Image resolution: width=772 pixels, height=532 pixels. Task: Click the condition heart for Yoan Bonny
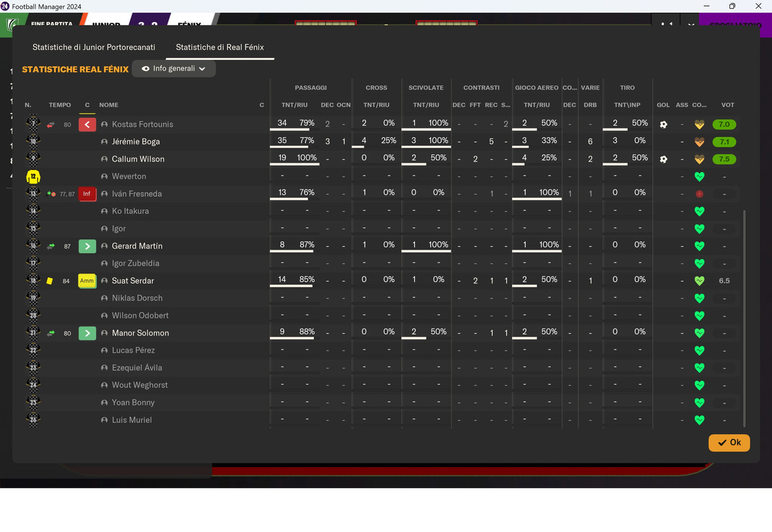[699, 402]
